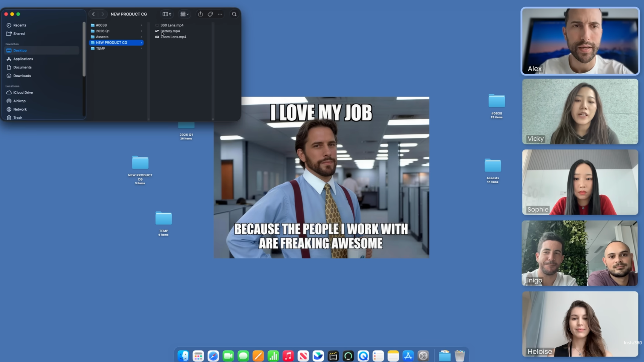This screenshot has width=644, height=362.
Task: Click the Share icon in Finder toolbar
Action: click(x=200, y=14)
